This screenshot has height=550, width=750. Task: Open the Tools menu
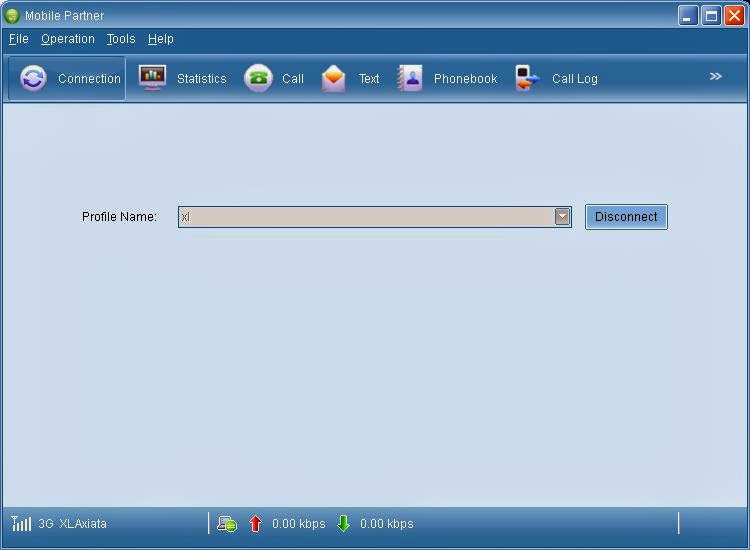point(121,39)
